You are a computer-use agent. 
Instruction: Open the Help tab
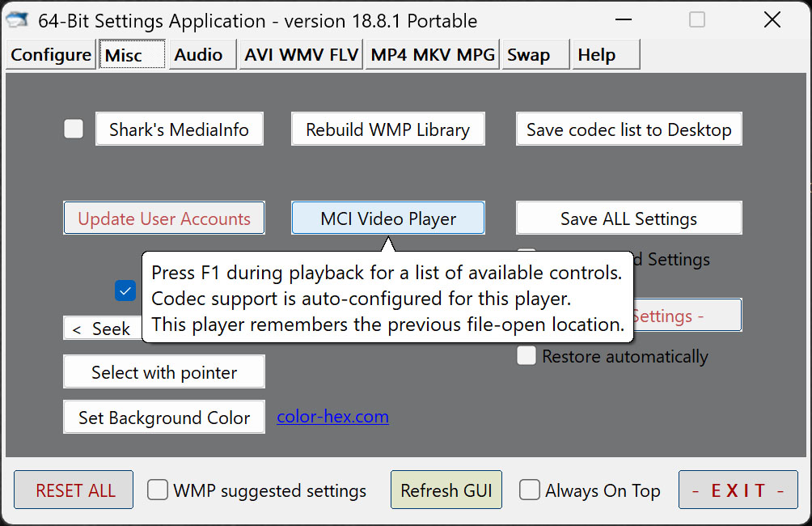[597, 55]
